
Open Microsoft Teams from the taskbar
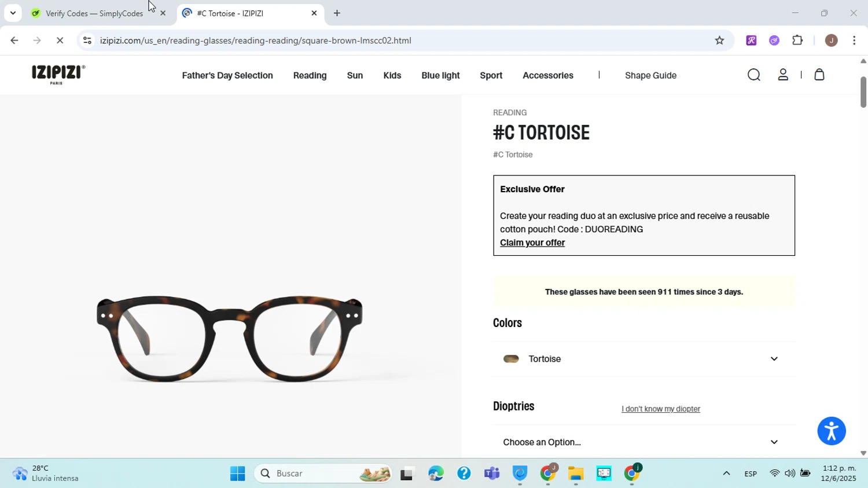click(492, 474)
